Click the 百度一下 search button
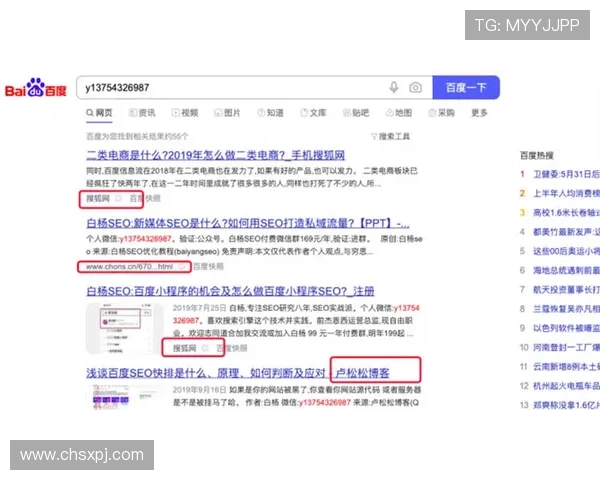Screen dimensions: 600x480 466,88
